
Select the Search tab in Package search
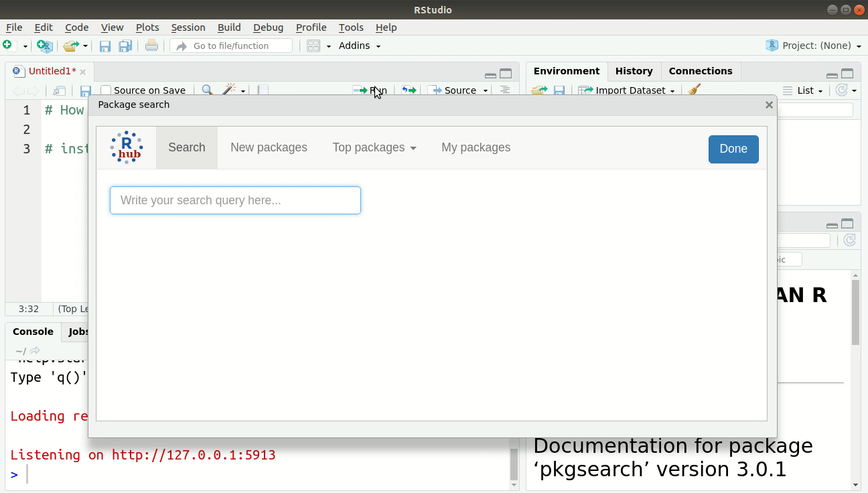click(187, 147)
